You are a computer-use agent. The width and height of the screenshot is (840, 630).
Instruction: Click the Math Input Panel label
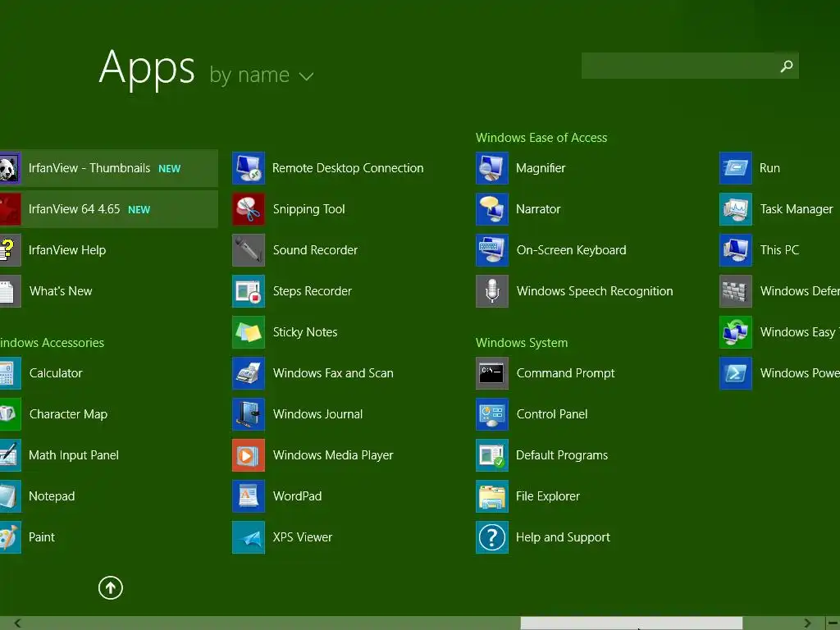(x=73, y=455)
